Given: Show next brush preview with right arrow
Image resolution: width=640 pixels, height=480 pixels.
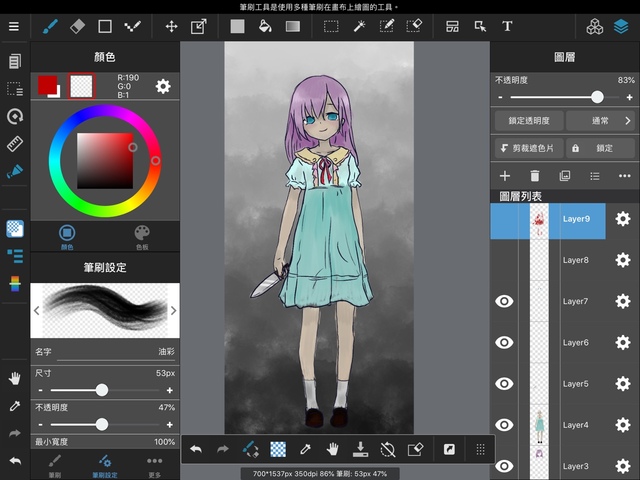Looking at the screenshot, I should (x=173, y=311).
